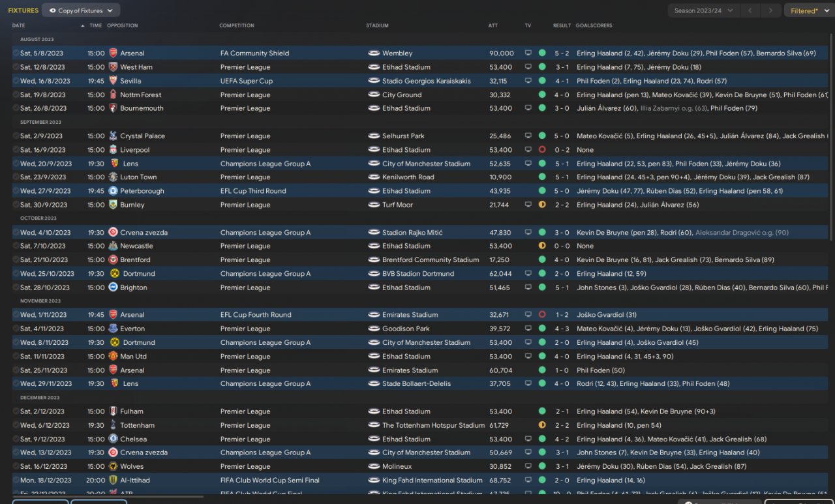Click the Stadio Georgios Karaiskakis stadium name

[428, 81]
